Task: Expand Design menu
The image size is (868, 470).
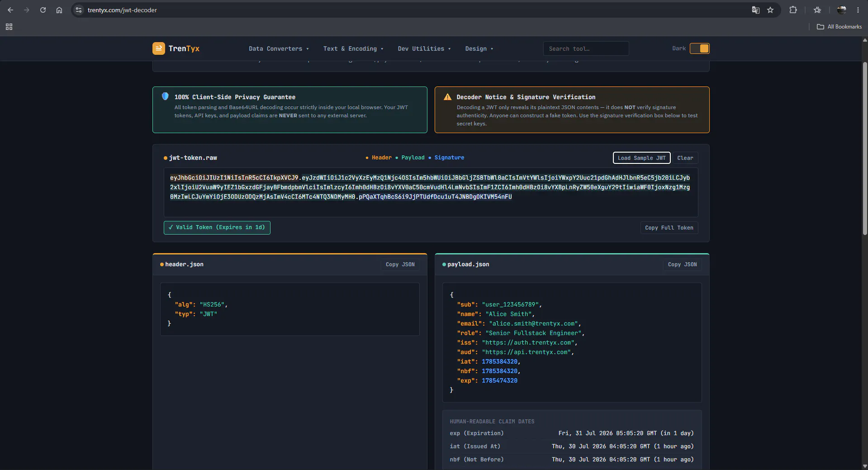Action: 479,48
